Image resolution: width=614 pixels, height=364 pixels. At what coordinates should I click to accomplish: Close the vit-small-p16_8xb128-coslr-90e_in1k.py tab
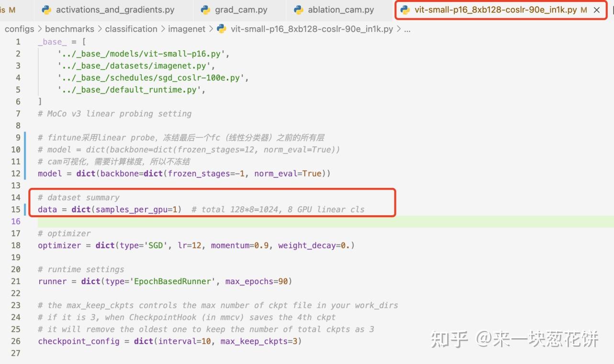(596, 10)
